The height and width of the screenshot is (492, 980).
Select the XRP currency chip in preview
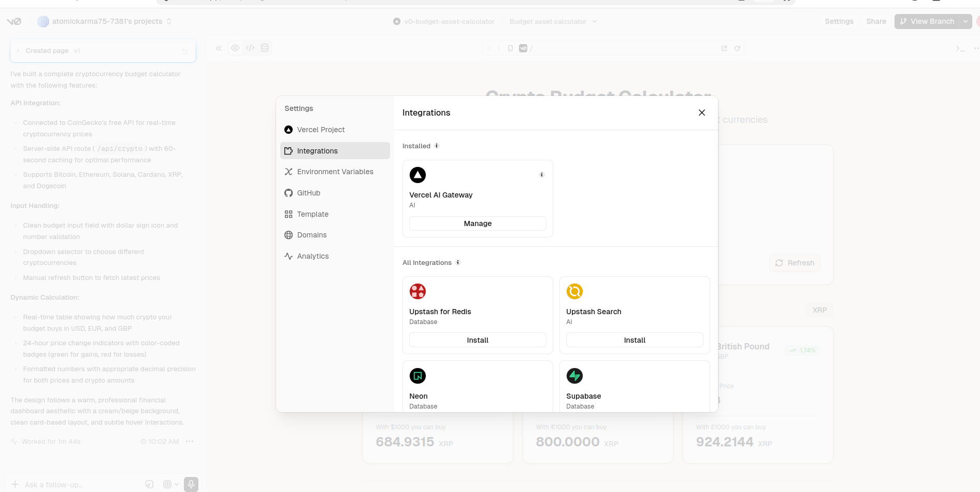tap(819, 310)
